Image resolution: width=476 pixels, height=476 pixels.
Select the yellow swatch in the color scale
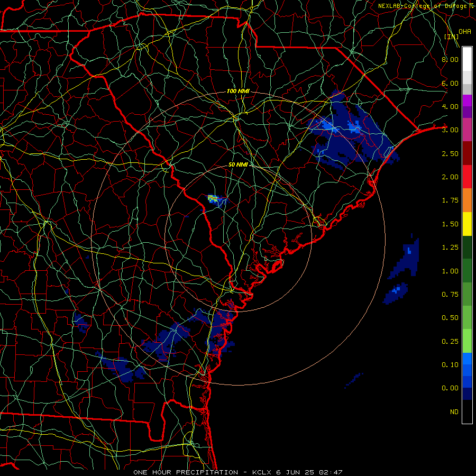(467, 224)
